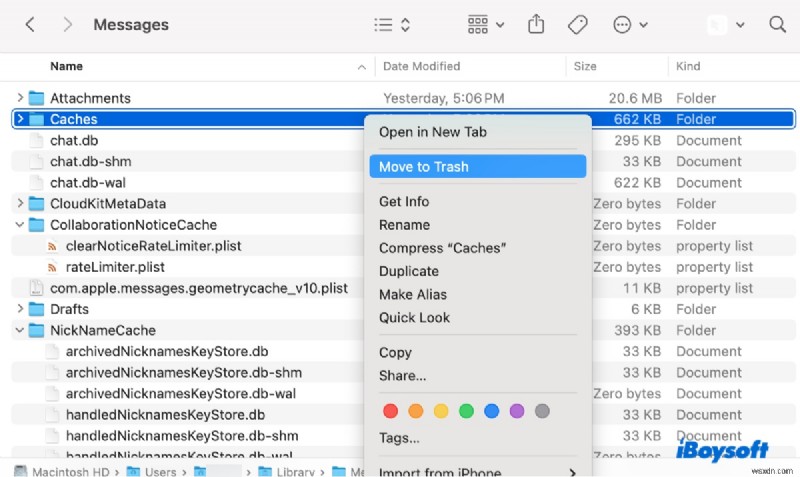The image size is (800, 477).
Task: Click the archivedNicknamesKeyStore.db-shm file icon
Action: point(52,372)
